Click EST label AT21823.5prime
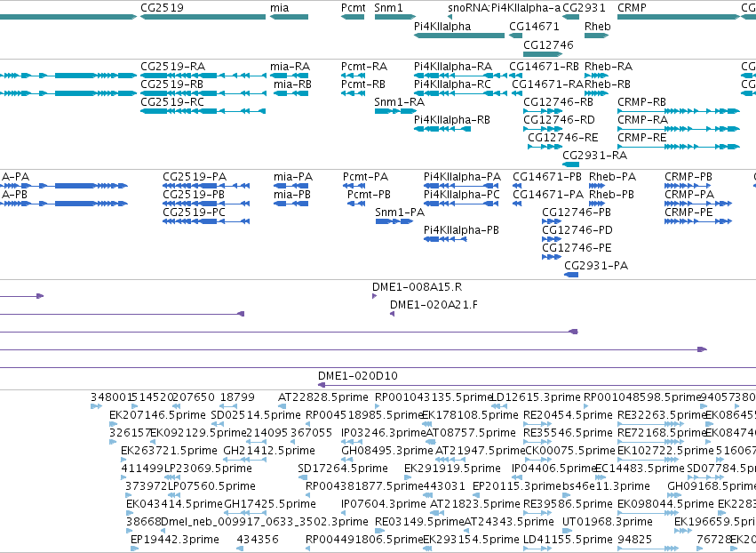This screenshot has width=756, height=553. coord(475,505)
